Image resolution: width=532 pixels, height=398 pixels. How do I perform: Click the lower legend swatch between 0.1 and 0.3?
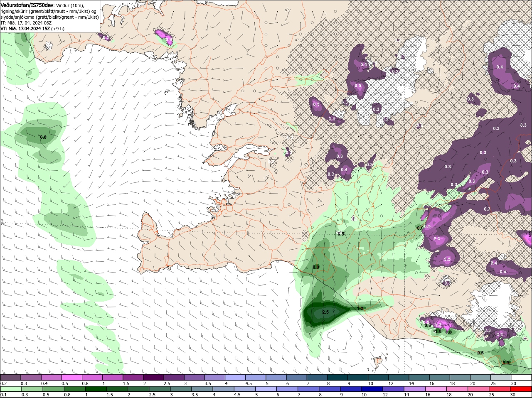10,389
